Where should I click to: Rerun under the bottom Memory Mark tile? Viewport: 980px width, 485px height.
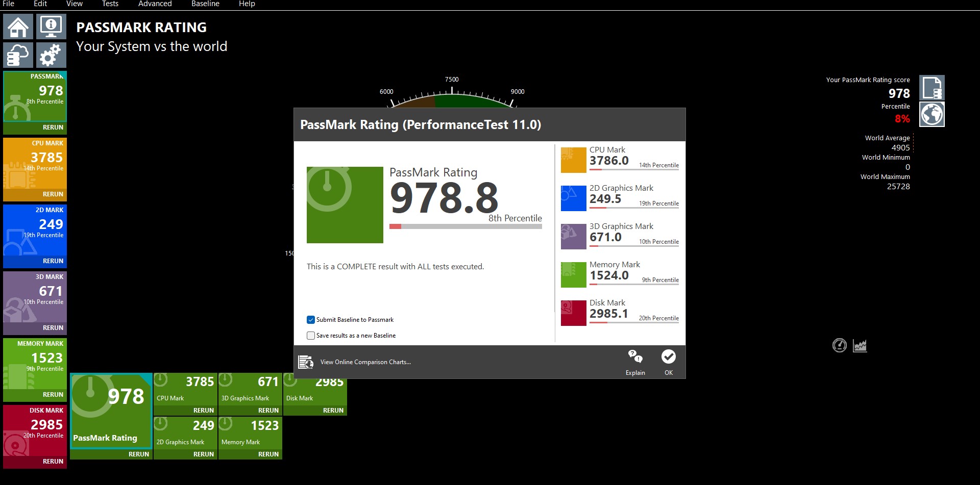(x=268, y=454)
